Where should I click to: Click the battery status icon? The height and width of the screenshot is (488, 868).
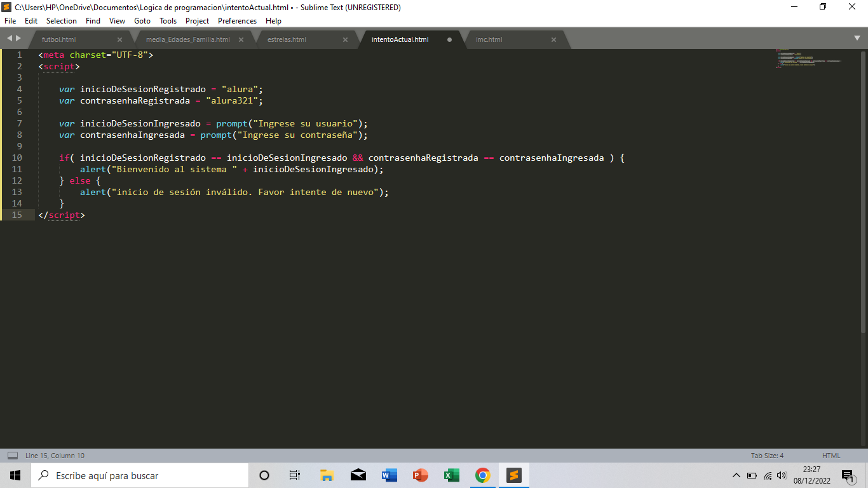752,475
